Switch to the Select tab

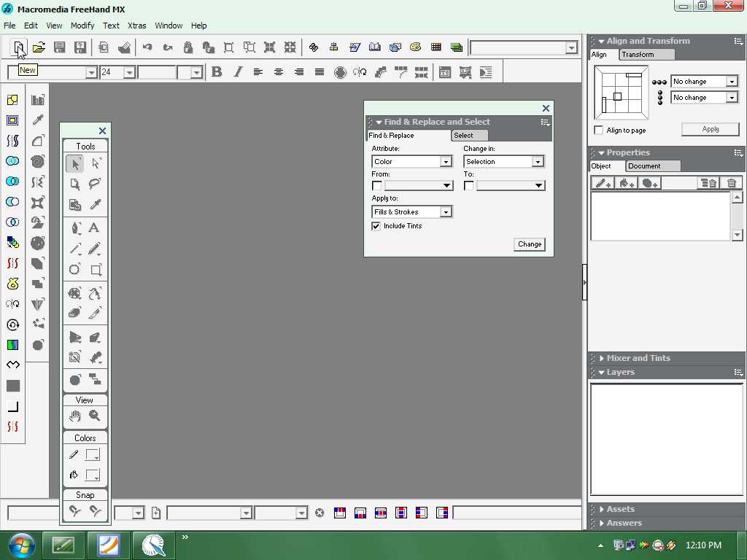coord(469,135)
